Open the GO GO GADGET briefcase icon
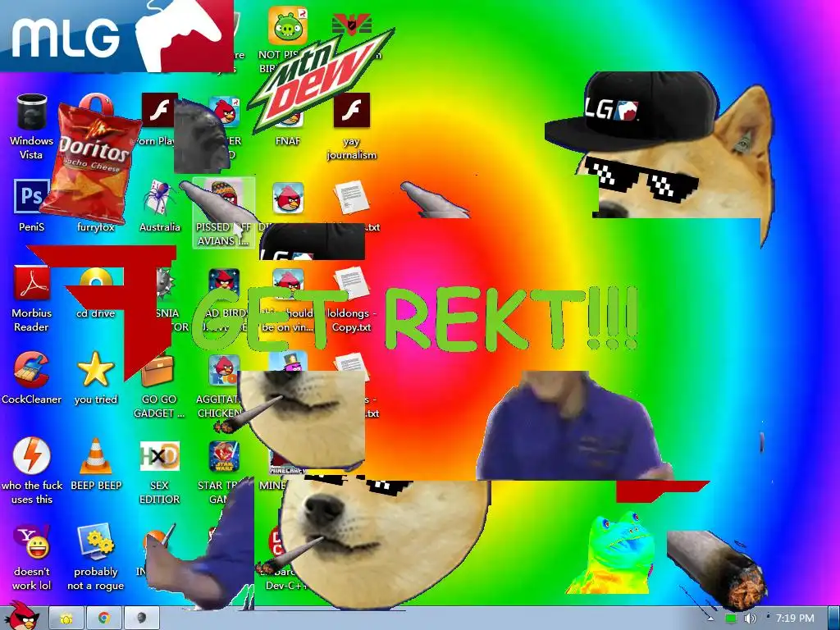840x630 pixels. [158, 371]
